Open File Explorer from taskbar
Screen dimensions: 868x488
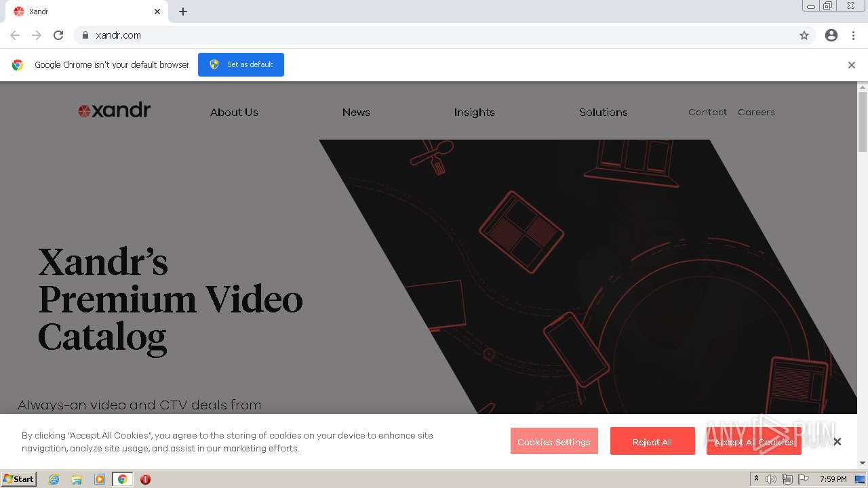pos(77,479)
